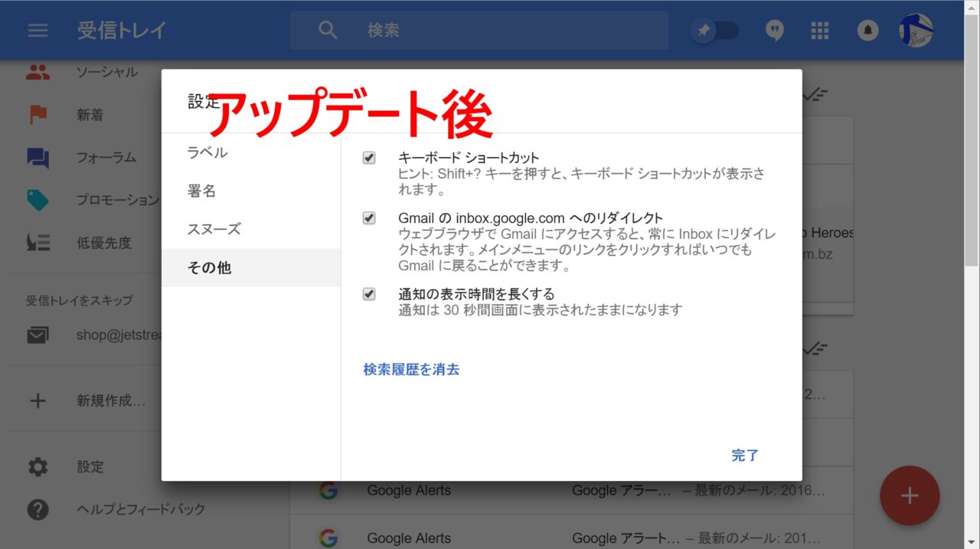Viewport: 980px width, 549px height.
Task: Click the 検索履歴を消去 link
Action: (x=411, y=369)
